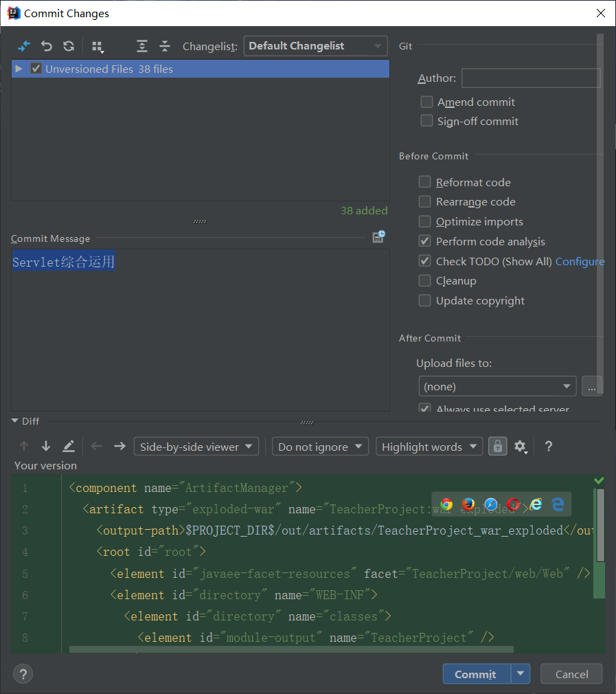This screenshot has width=616, height=694.
Task: Check Rearrange code option
Action: (x=424, y=201)
